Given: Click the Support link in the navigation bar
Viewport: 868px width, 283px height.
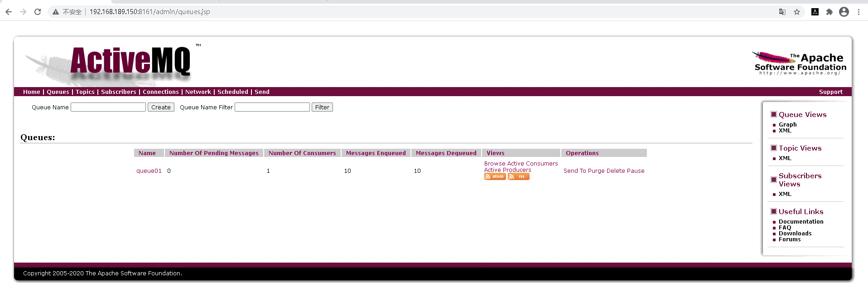Looking at the screenshot, I should point(831,92).
